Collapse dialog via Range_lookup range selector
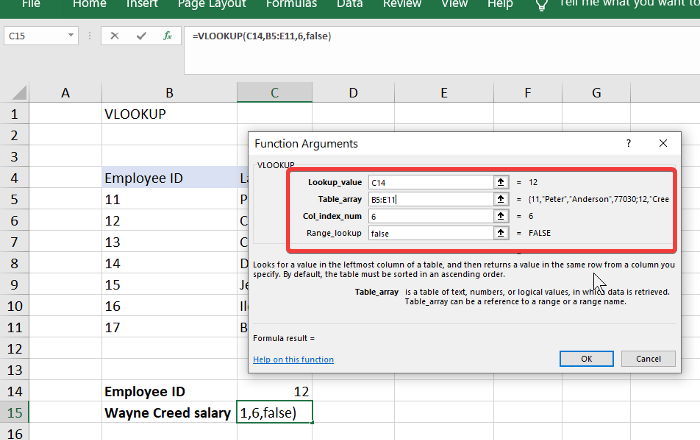Viewport: 700px width, 440px height. [x=500, y=233]
